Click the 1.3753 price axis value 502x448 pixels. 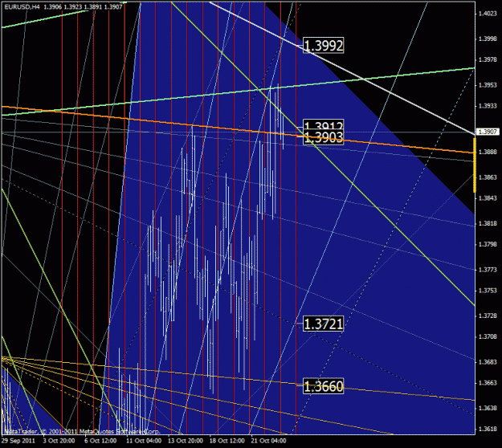pos(488,291)
